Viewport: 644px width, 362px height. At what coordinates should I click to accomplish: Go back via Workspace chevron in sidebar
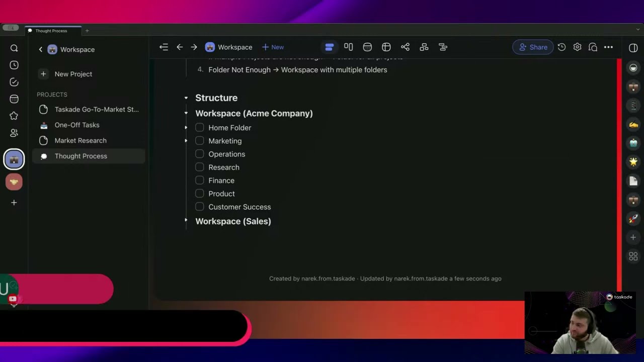pos(41,49)
